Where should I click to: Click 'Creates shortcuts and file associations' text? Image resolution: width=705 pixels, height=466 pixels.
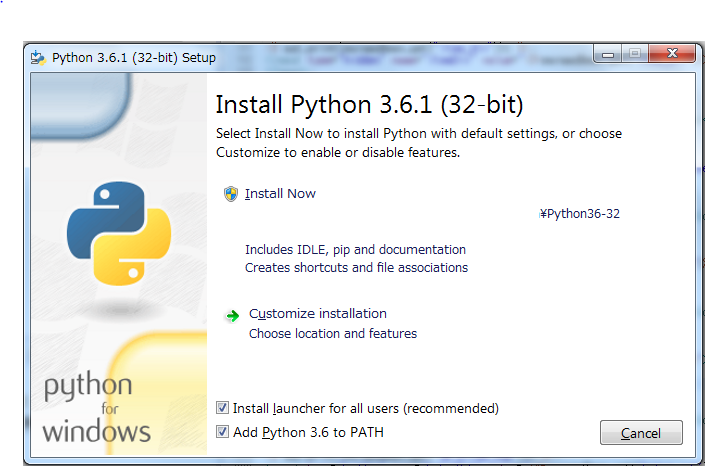356,268
